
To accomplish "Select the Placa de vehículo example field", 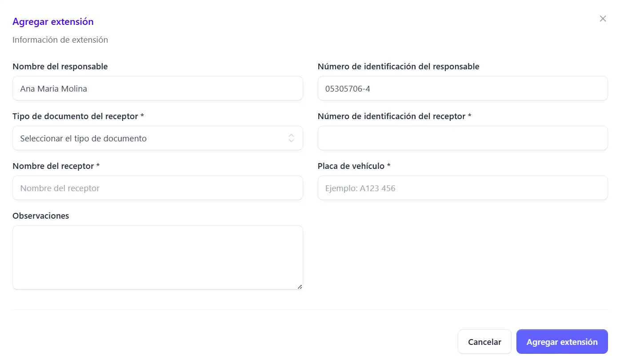I will click(x=463, y=188).
